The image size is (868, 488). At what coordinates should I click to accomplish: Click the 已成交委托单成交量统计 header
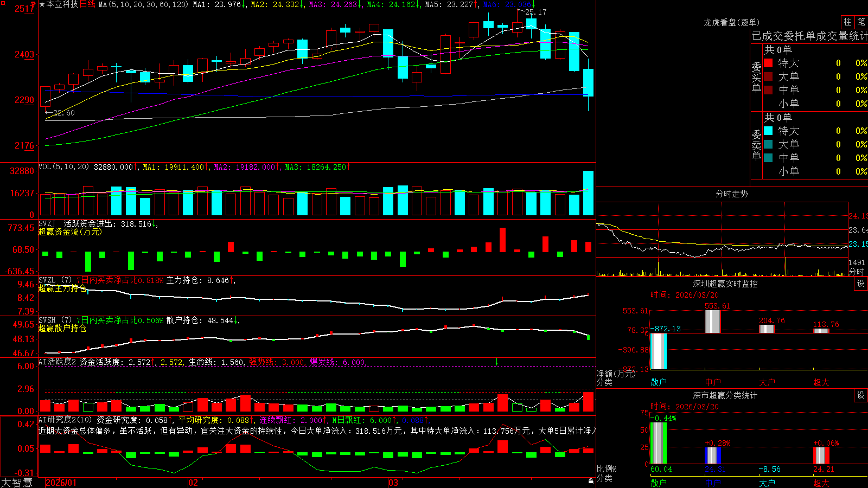(809, 36)
